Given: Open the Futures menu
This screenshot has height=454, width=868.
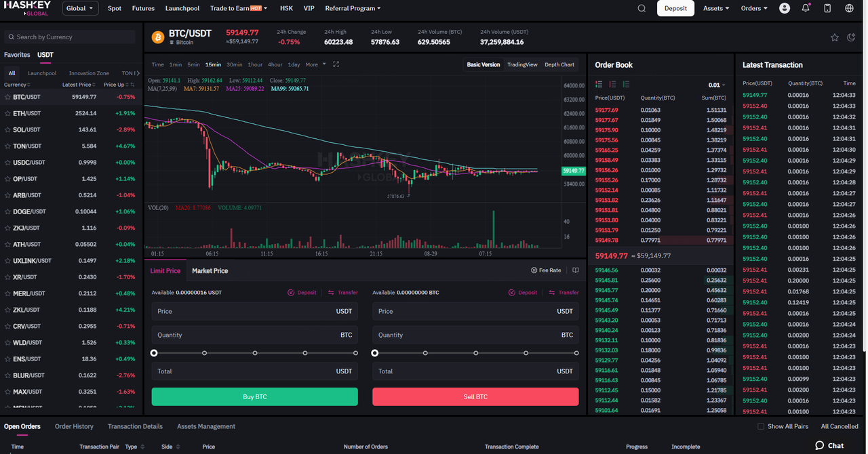Looking at the screenshot, I should coord(143,8).
